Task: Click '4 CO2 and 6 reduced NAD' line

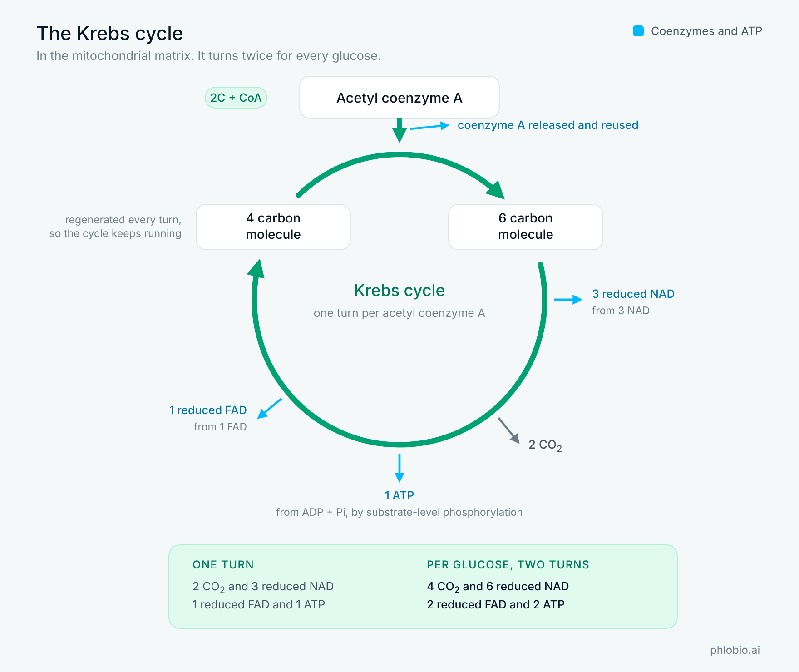Action: [x=498, y=587]
